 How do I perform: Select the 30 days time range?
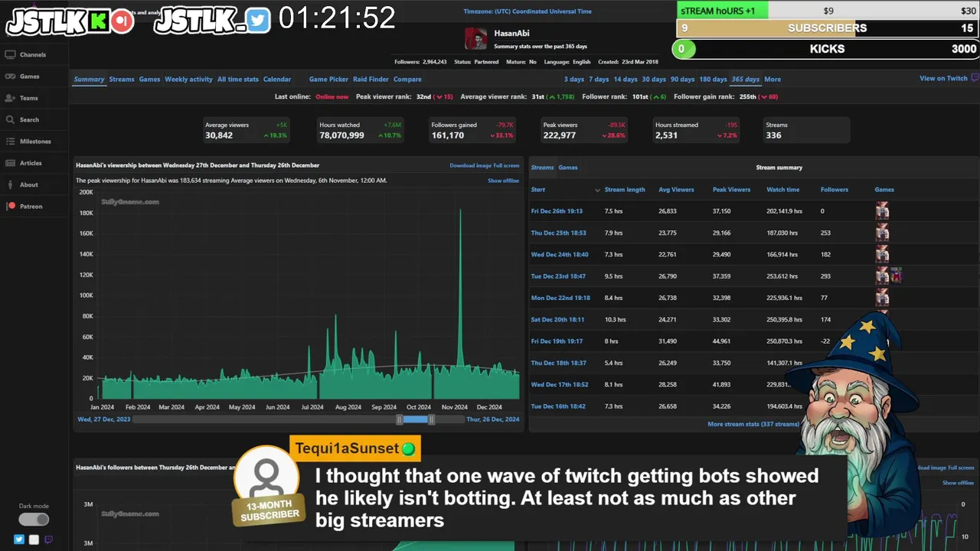(x=654, y=79)
